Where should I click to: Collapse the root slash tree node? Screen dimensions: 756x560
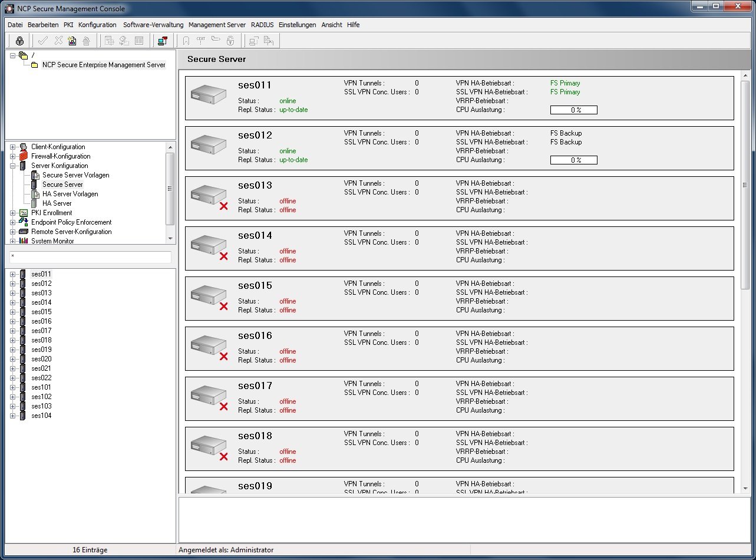[x=12, y=55]
